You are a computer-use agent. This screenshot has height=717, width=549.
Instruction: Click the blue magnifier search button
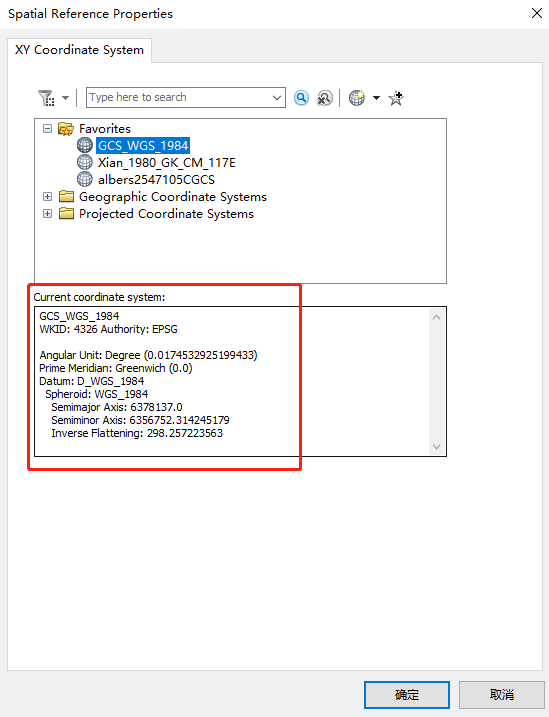(x=301, y=98)
